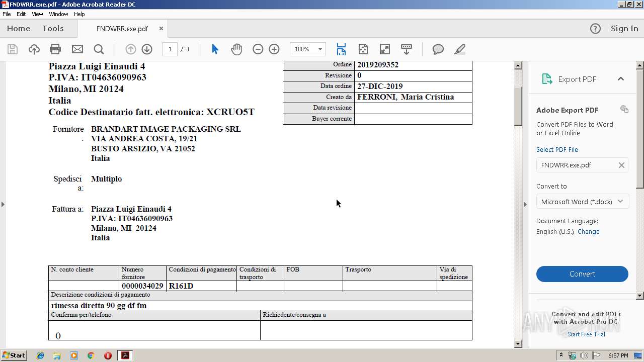
Task: Show hidden tray icons arrow
Action: coord(561,355)
